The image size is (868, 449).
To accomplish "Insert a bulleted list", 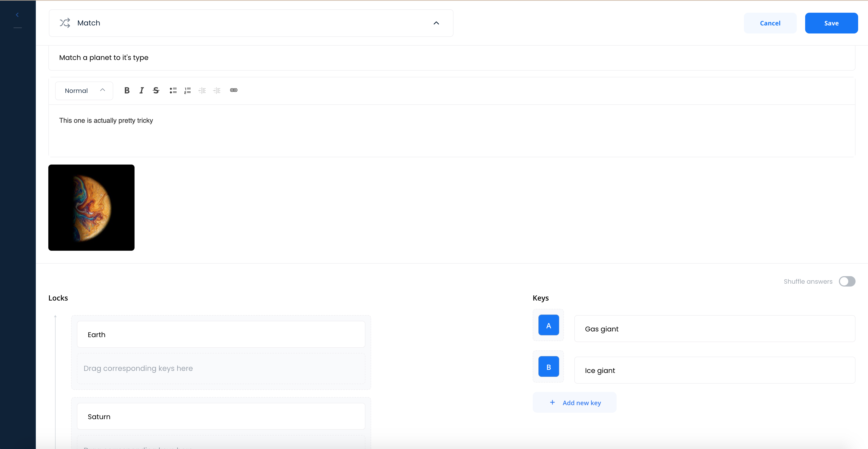I will (x=173, y=90).
